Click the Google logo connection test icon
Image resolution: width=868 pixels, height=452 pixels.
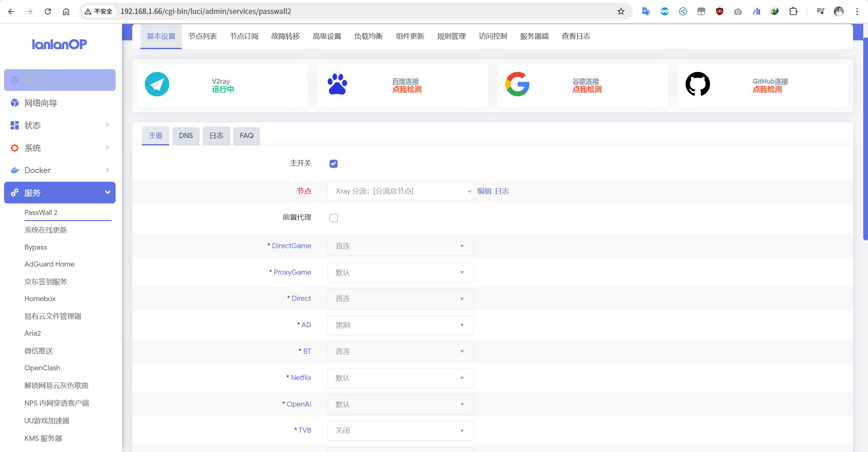pyautogui.click(x=517, y=84)
